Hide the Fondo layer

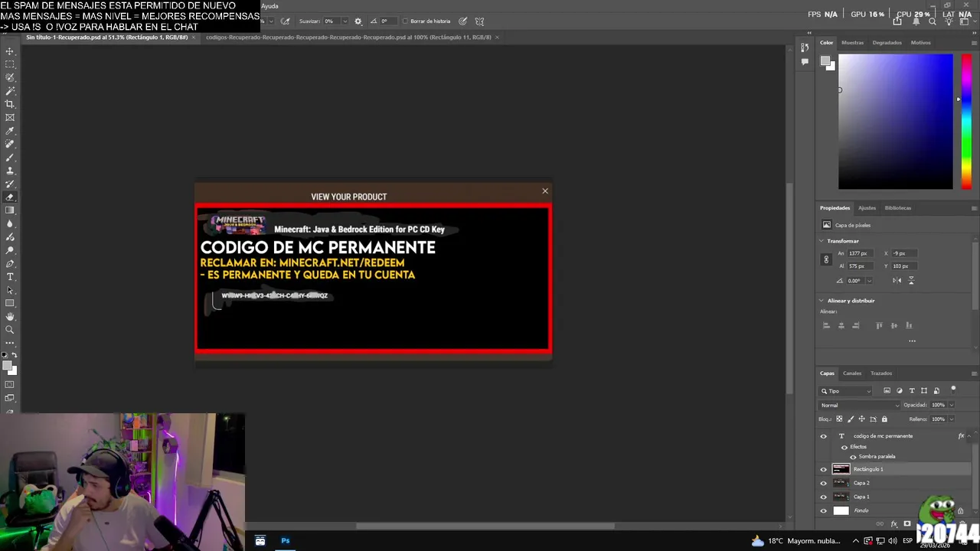pyautogui.click(x=824, y=510)
